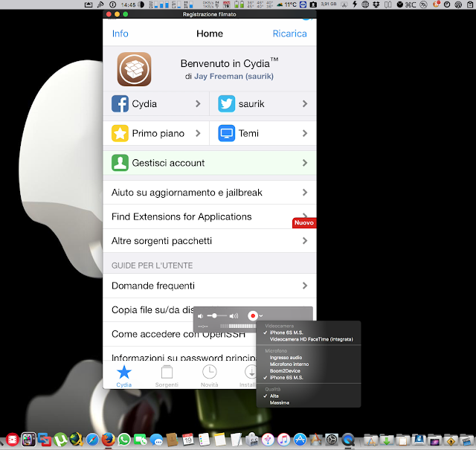This screenshot has width=476, height=450.
Task: Set recording quality to Alta
Action: click(x=274, y=396)
